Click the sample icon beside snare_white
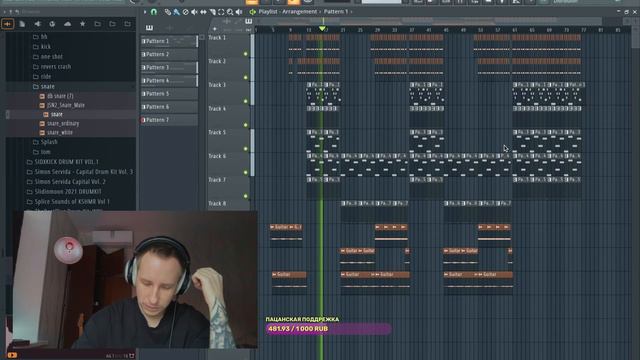Viewport: 640px width, 360px height. 42,133
